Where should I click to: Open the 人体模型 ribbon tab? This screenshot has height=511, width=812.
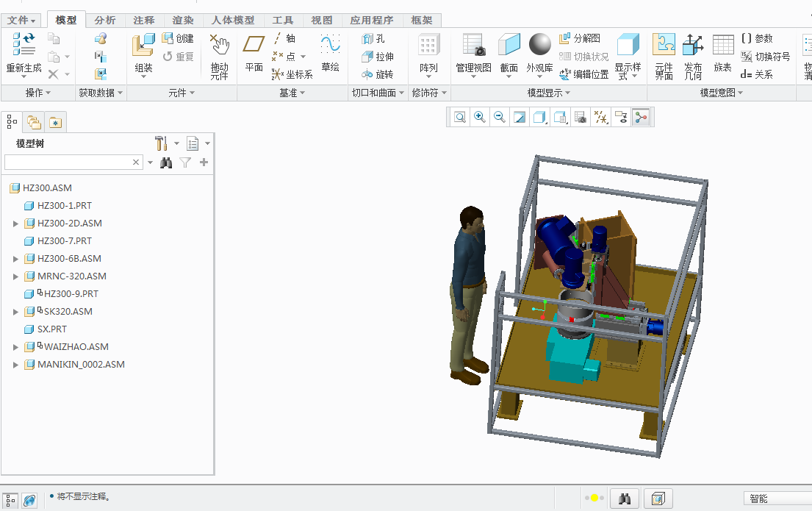[x=232, y=21]
